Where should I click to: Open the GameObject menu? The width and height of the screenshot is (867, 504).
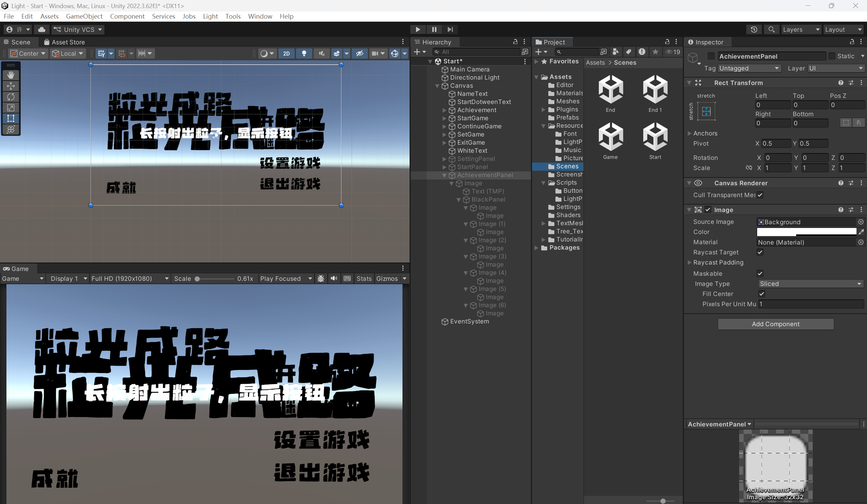coord(84,16)
